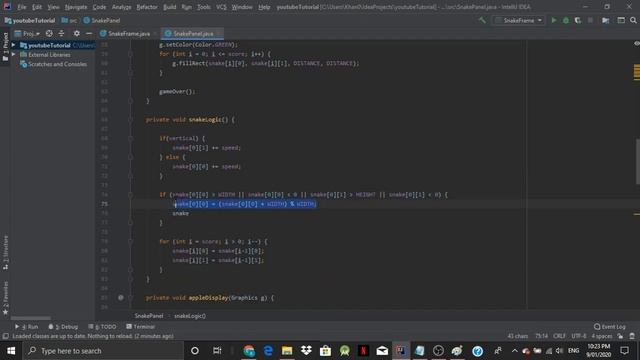Open the Run tool window tab
Viewport: 640px width, 360px height.
pyautogui.click(x=27, y=327)
